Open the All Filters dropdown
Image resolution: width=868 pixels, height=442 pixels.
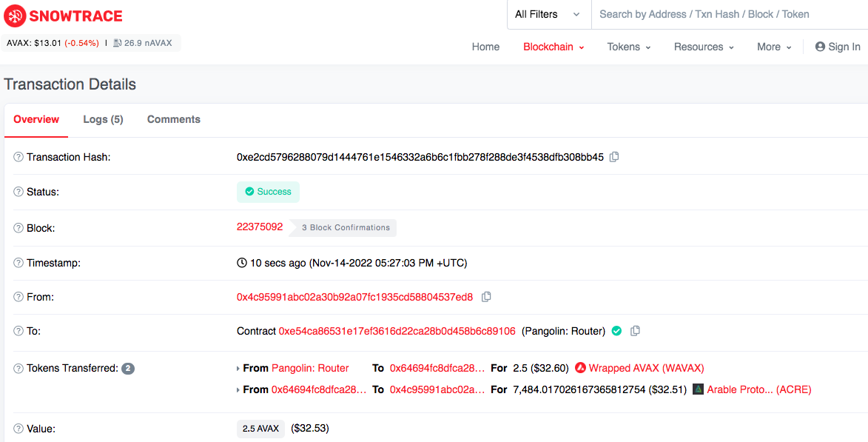click(x=549, y=14)
